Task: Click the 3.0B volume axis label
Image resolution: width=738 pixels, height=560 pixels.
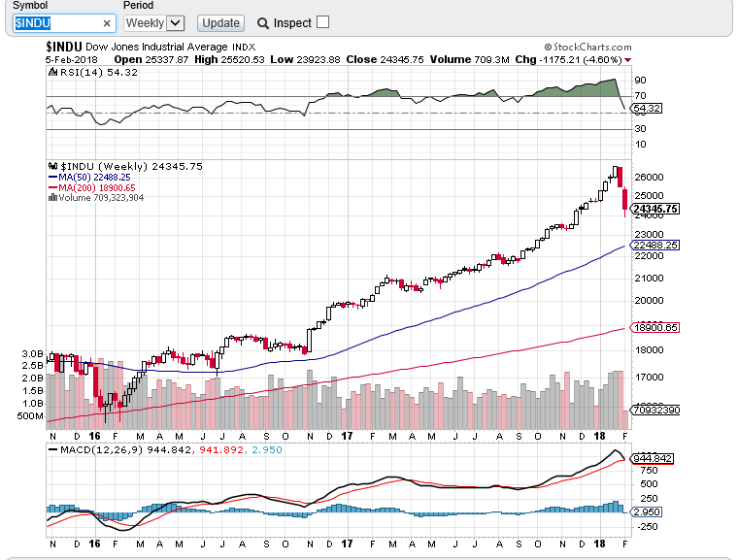Action: [32, 353]
